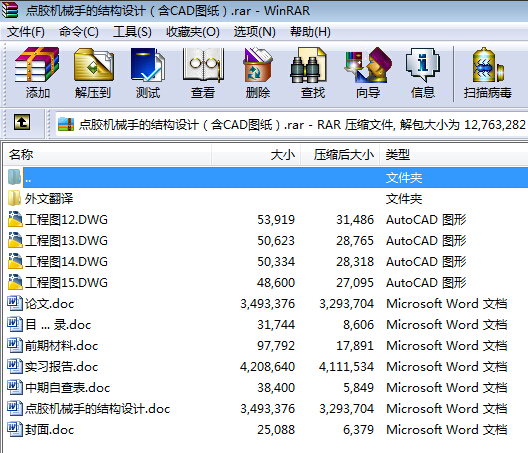Click the 解压到 (Extract To) toolbar icon
528x453 pixels.
click(x=93, y=65)
